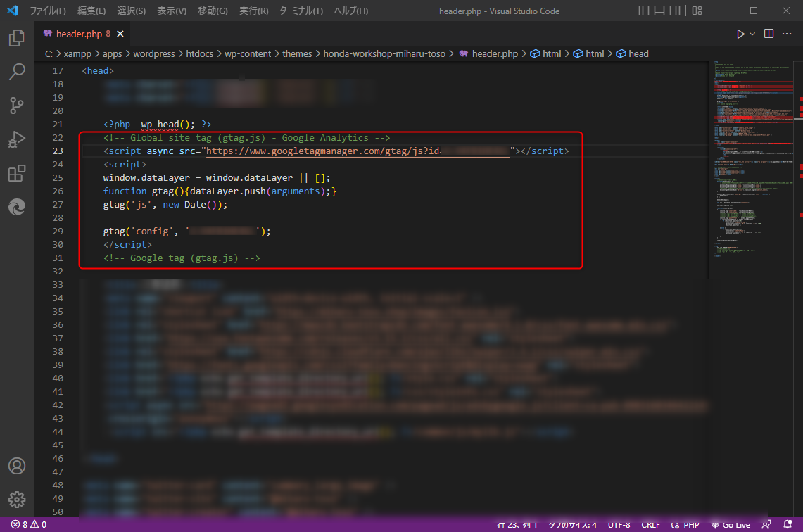The width and height of the screenshot is (803, 532).
Task: Click the header.php breadcrumb segment
Action: [x=488, y=53]
